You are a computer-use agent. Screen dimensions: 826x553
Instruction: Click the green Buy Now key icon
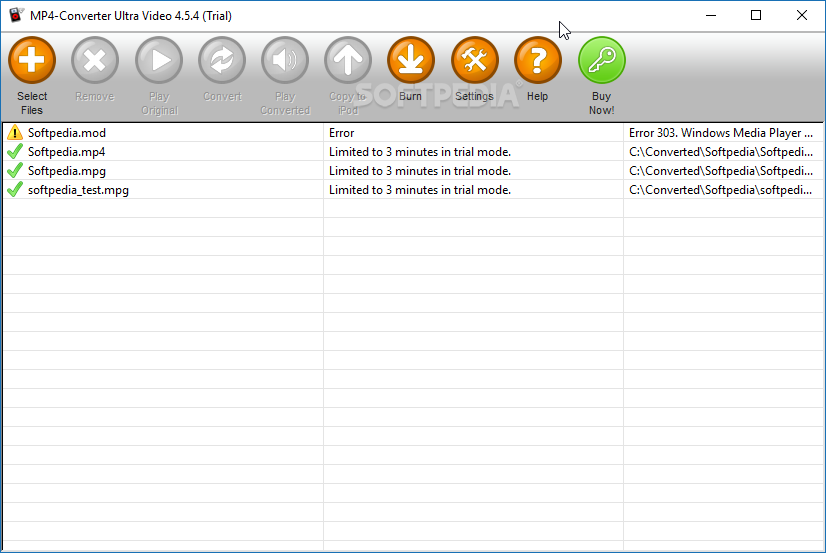[602, 60]
